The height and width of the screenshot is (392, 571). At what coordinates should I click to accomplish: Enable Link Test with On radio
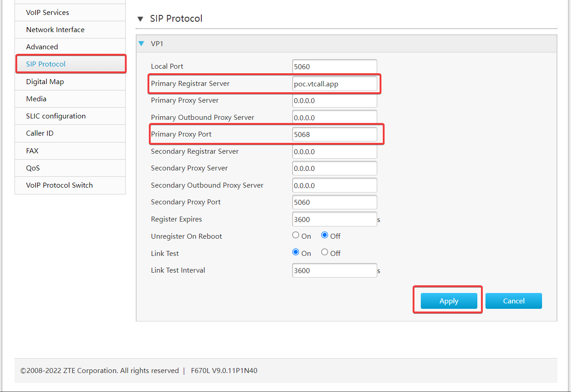point(296,252)
